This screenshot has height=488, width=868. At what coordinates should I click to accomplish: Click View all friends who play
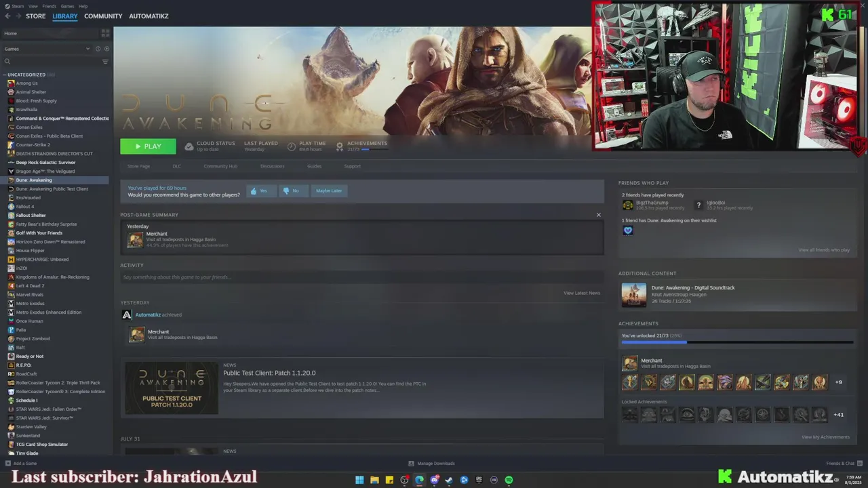coord(824,250)
